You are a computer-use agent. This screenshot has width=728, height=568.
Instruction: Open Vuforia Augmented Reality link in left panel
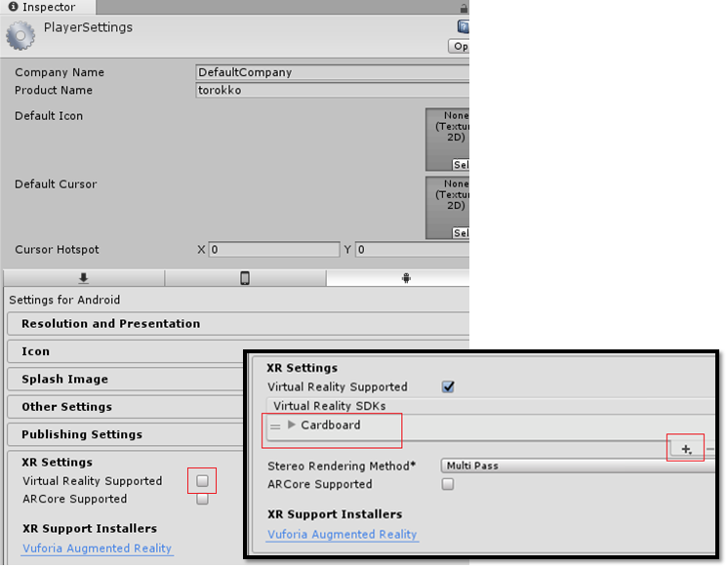click(97, 548)
